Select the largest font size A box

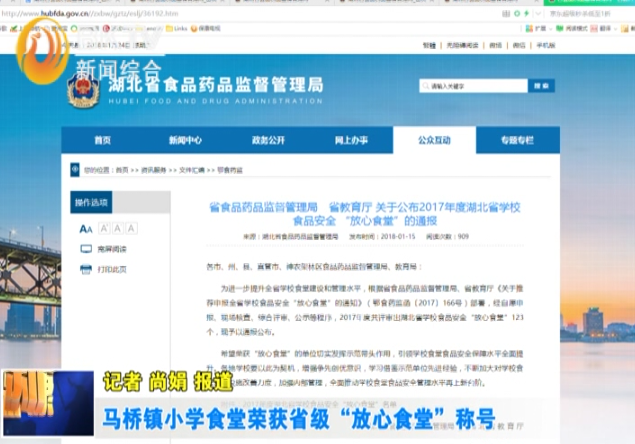point(131,229)
